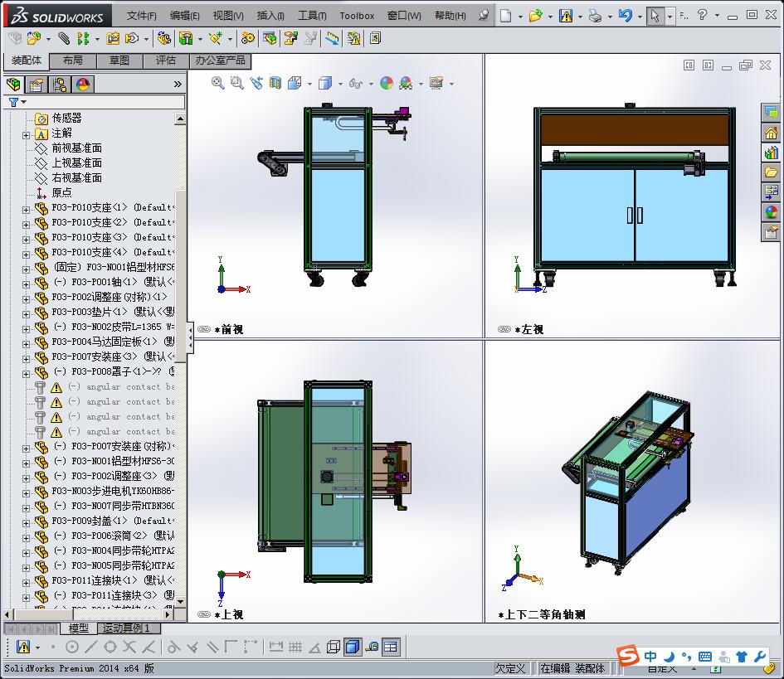
Task: Switch to the 办公室产品 tab
Action: pyautogui.click(x=220, y=61)
